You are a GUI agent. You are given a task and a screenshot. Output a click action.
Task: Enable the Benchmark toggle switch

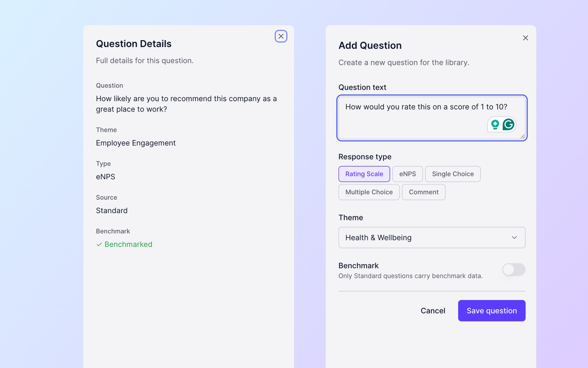click(514, 270)
